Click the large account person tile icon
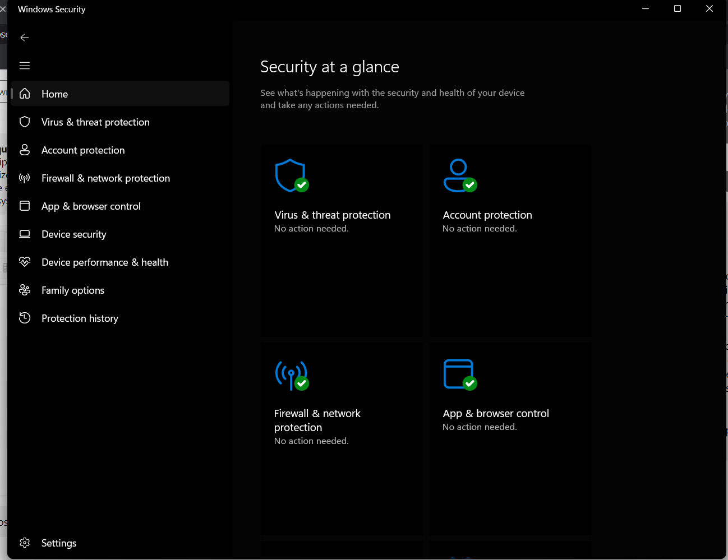The height and width of the screenshot is (560, 728). coord(460,175)
